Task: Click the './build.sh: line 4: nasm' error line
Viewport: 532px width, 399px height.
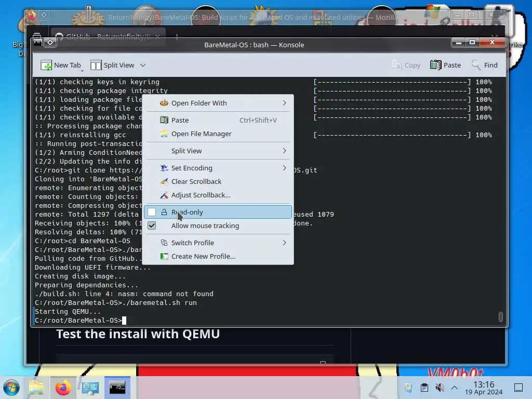Action: pyautogui.click(x=124, y=294)
